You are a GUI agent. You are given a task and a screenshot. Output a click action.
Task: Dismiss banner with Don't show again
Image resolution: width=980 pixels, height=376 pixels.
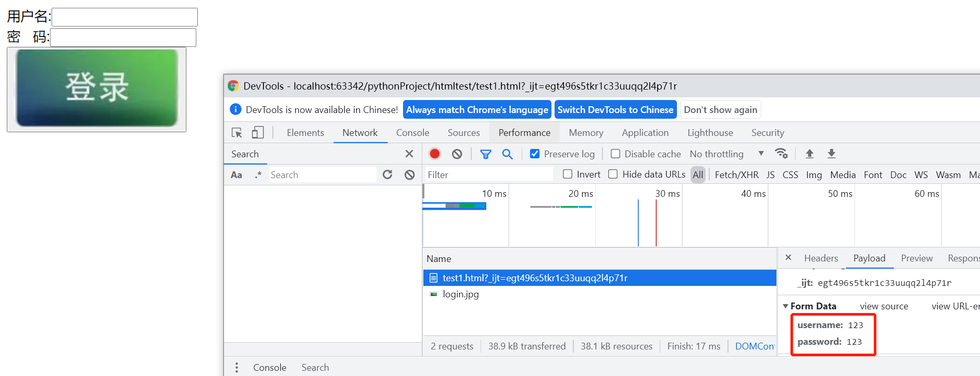720,109
